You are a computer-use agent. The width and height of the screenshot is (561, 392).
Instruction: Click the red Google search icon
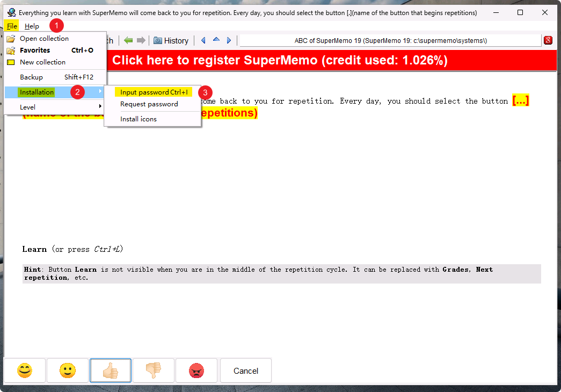(548, 40)
